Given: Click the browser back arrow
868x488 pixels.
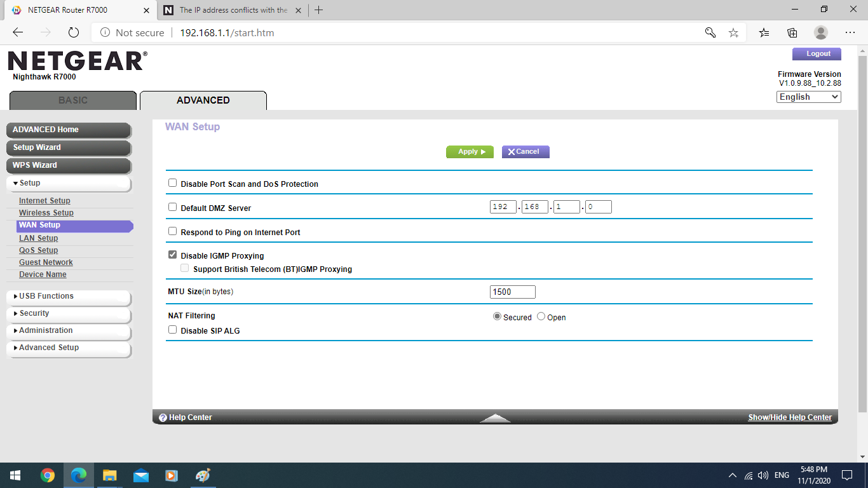Looking at the screenshot, I should pyautogui.click(x=18, y=32).
